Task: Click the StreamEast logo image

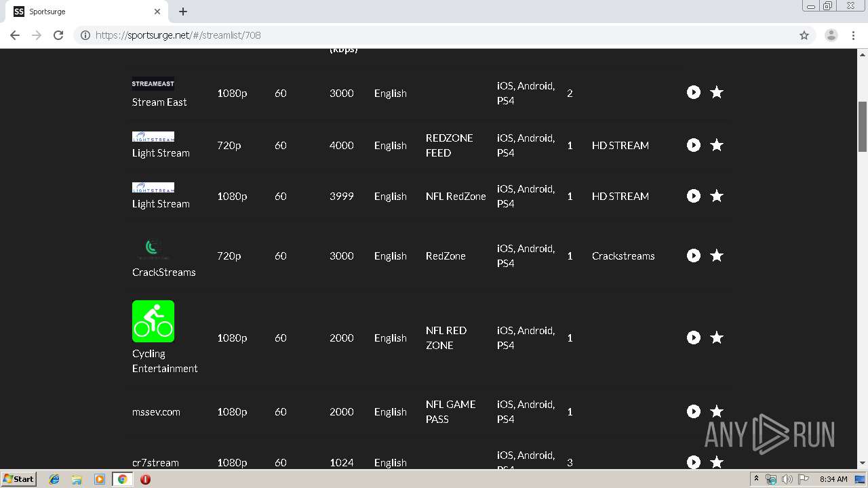Action: pos(153,84)
